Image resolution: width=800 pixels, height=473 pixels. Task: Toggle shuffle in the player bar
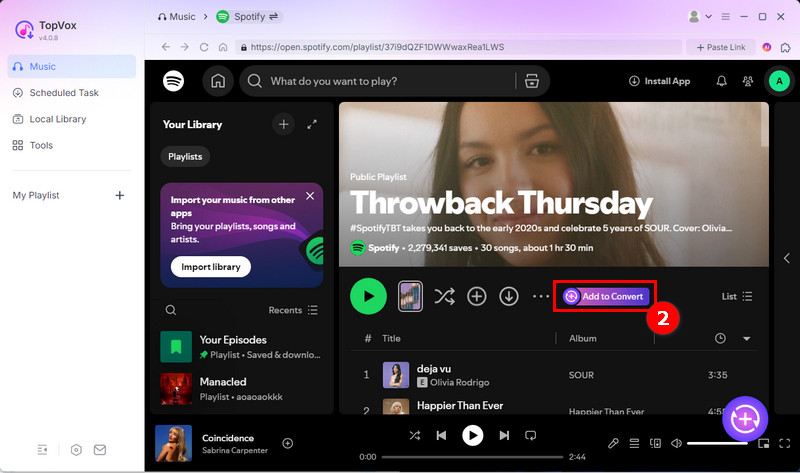[x=415, y=435]
